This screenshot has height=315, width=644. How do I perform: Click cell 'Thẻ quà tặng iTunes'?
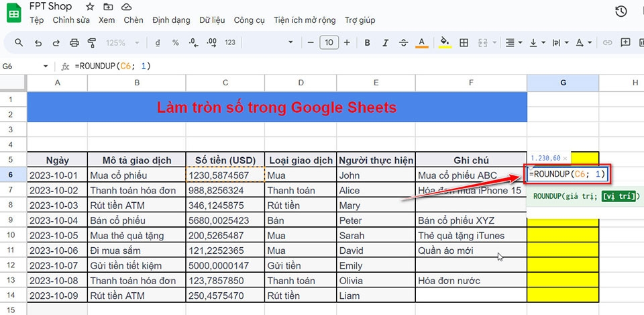coord(471,236)
